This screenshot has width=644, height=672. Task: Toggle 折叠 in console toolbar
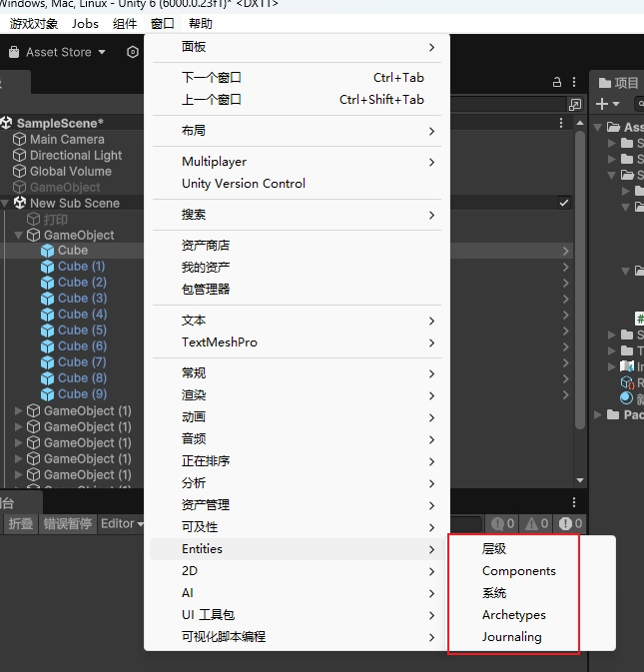coord(21,523)
